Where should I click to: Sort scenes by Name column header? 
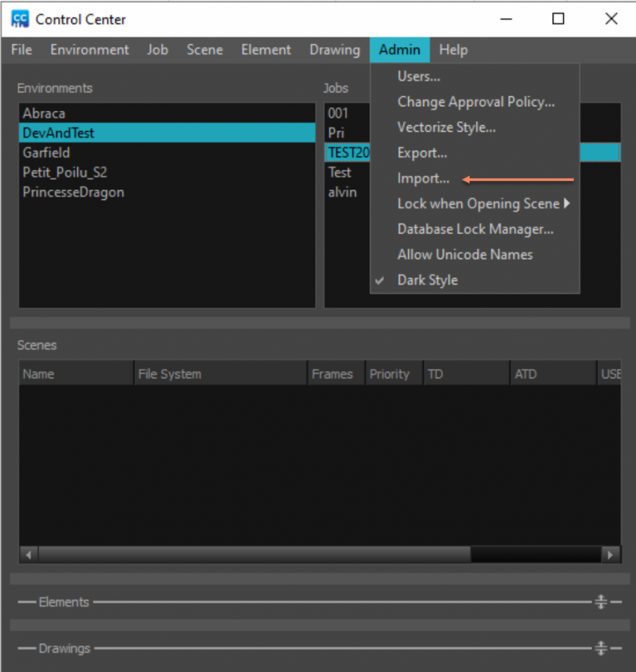pyautogui.click(x=76, y=374)
